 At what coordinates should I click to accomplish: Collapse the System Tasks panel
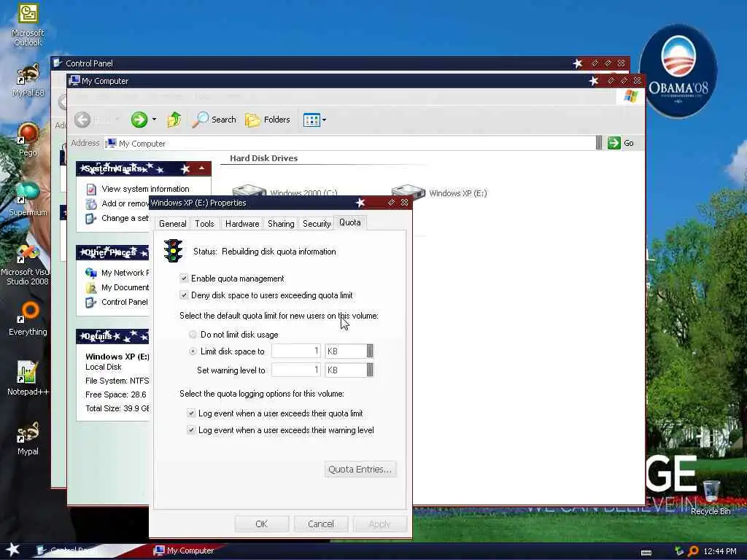(202, 168)
